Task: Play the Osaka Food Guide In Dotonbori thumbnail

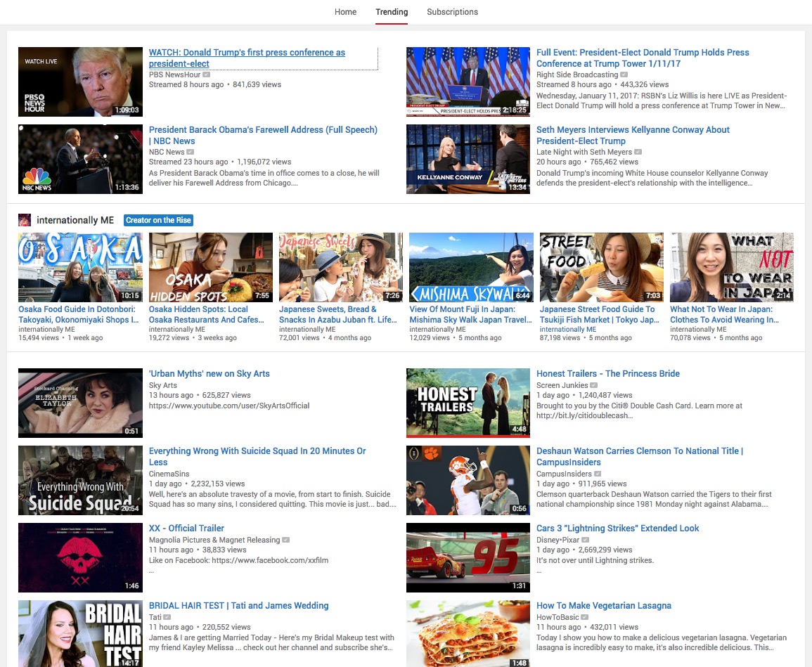Action: 80,267
